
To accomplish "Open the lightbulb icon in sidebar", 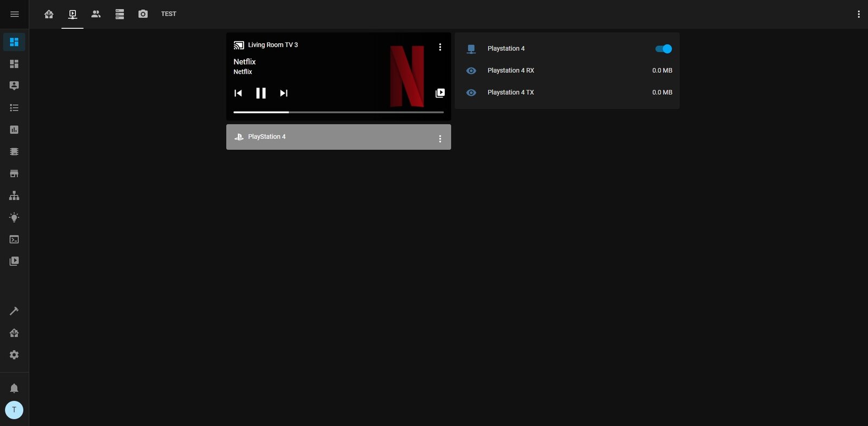I will click(14, 217).
